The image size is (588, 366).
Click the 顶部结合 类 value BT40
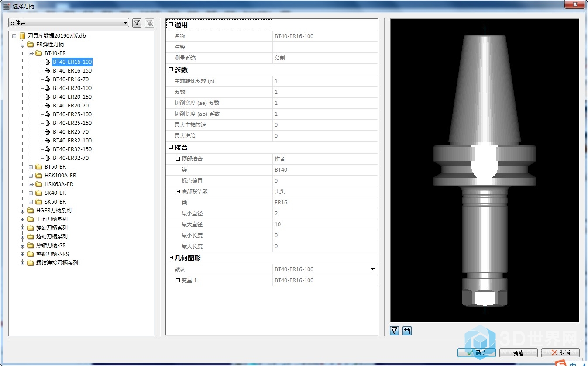coord(325,170)
